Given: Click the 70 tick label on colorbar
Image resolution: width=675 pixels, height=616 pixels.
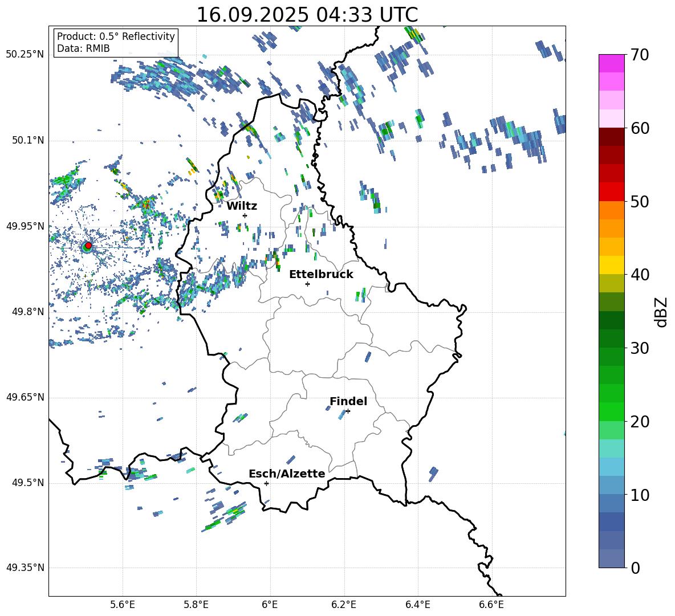Looking at the screenshot, I should [x=640, y=55].
